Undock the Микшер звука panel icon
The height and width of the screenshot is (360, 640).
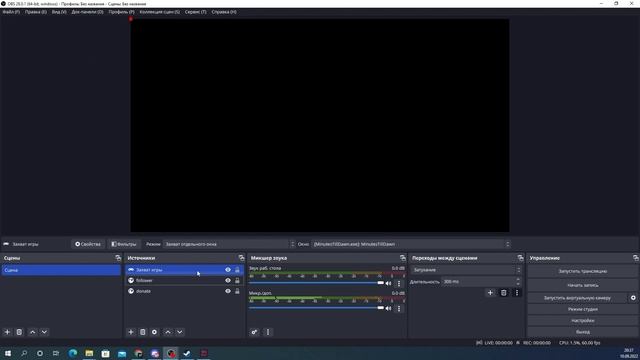click(x=402, y=258)
